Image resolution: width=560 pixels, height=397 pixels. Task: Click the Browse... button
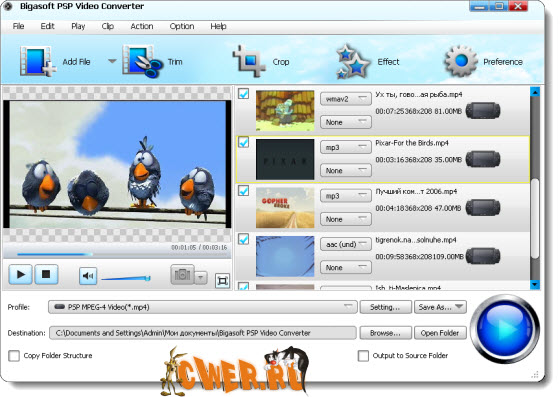pyautogui.click(x=386, y=333)
